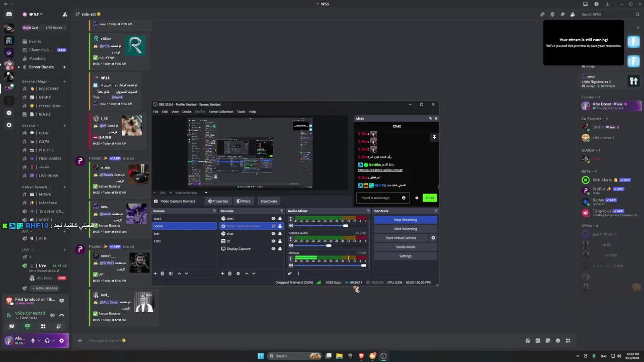Toggle visibility of Display Capture source
Screen dimensions: 644x362
[273, 248]
